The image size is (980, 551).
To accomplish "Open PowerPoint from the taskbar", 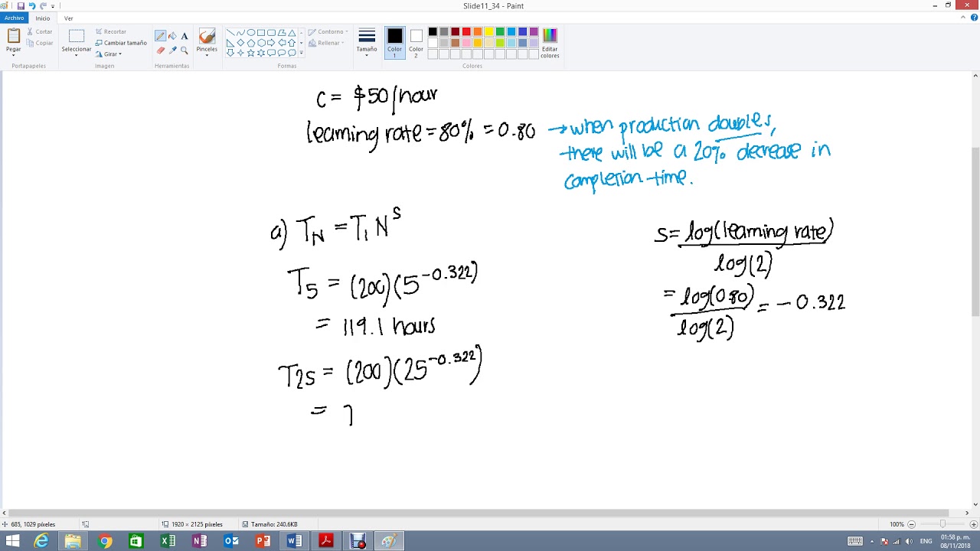I will point(263,541).
